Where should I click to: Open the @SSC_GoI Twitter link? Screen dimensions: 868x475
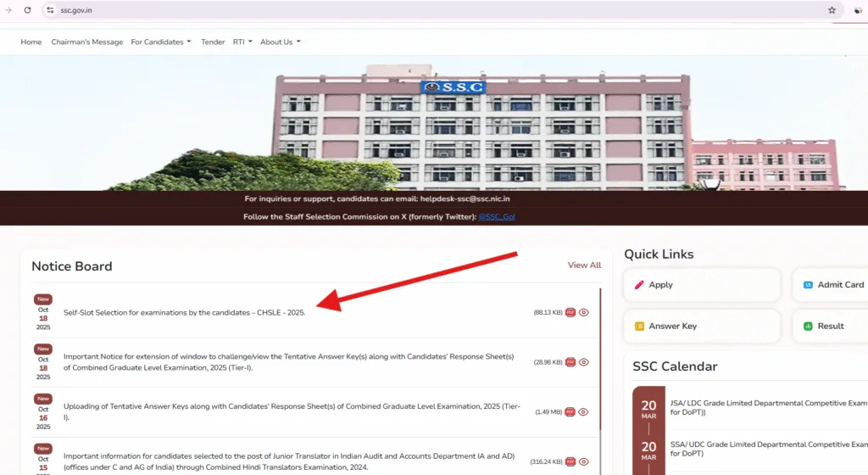pos(496,216)
